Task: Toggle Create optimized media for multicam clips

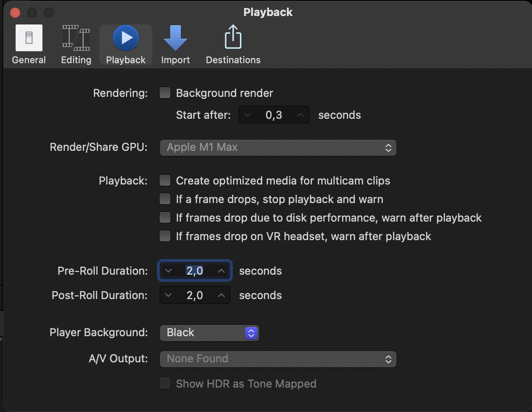Action: click(165, 181)
